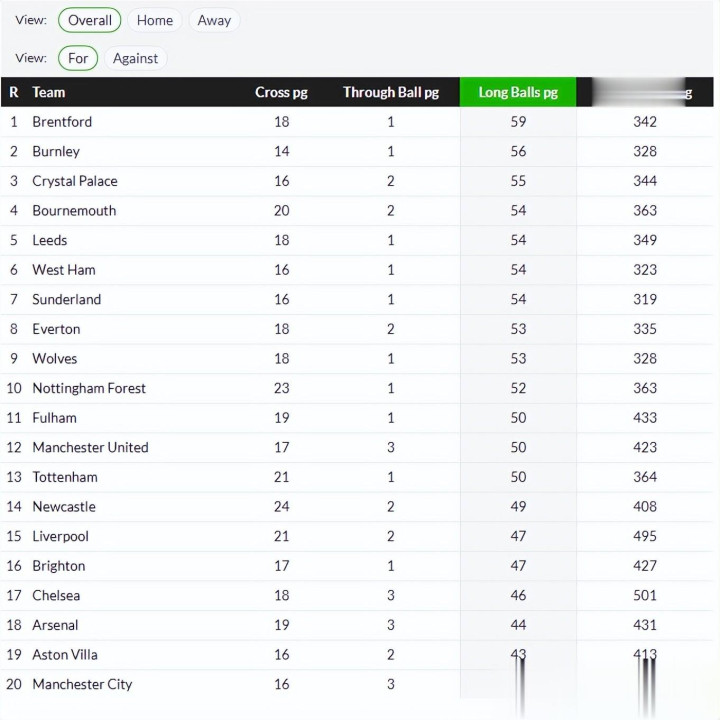This screenshot has height=720, width=720.
Task: Sort by Through Ball pg column
Action: [390, 92]
